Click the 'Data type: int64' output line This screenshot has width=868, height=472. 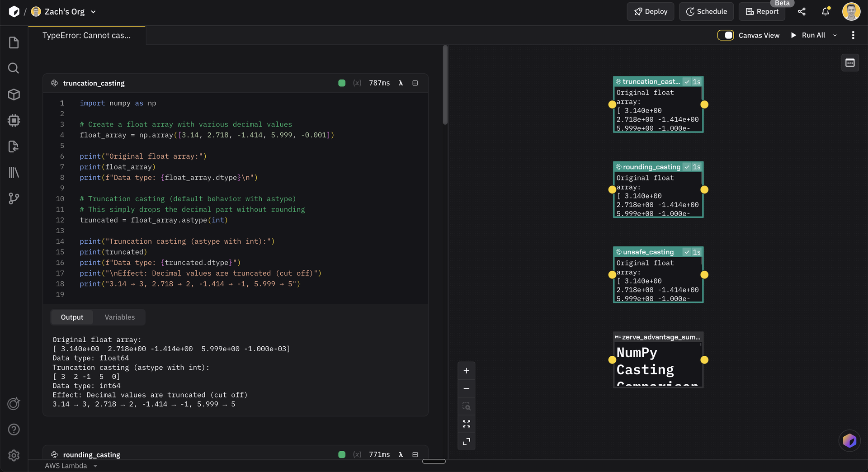pyautogui.click(x=86, y=386)
